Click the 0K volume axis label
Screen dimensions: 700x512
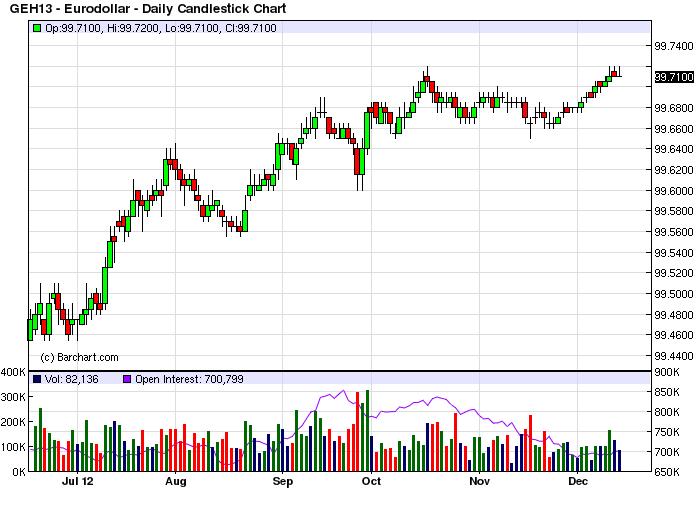point(18,472)
